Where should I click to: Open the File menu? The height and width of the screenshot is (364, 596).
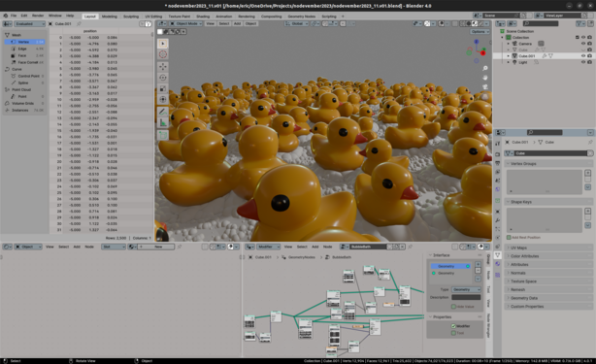[14, 16]
